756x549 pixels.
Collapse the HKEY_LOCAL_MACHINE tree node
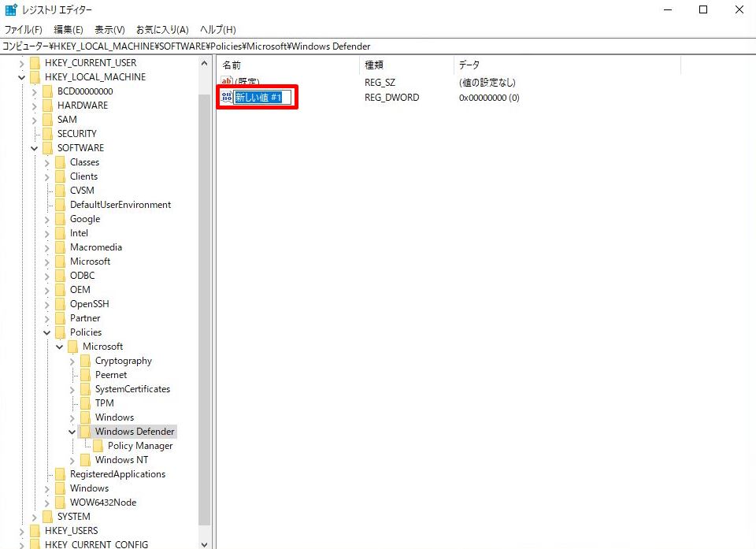click(22, 77)
